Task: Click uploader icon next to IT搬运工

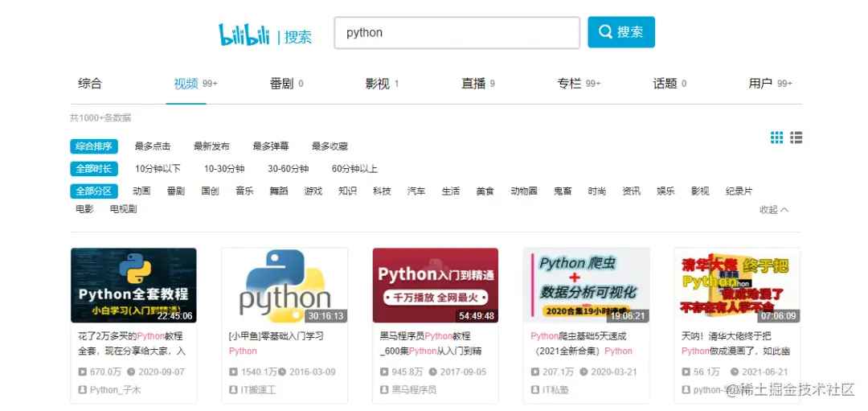Action: pos(232,389)
